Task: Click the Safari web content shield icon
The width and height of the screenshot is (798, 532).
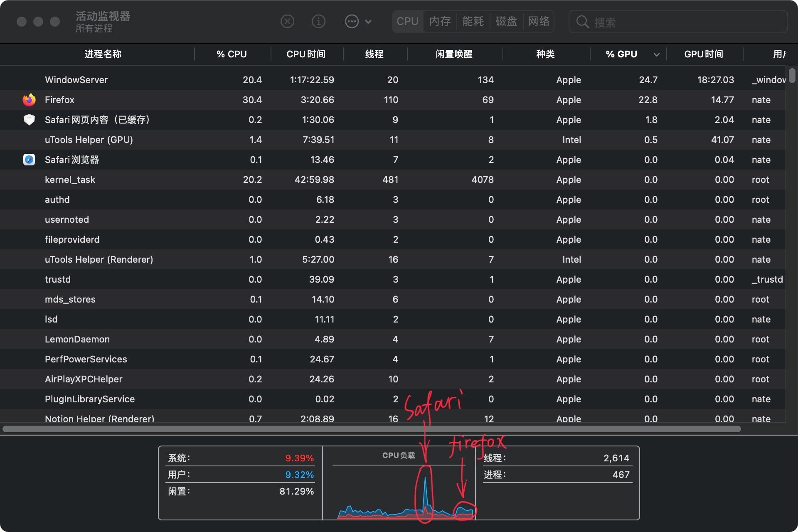Action: 29,120
